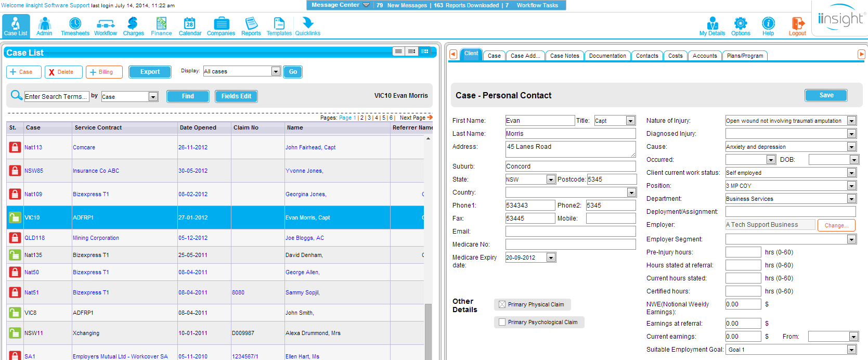Click the Logout icon

coord(797,24)
